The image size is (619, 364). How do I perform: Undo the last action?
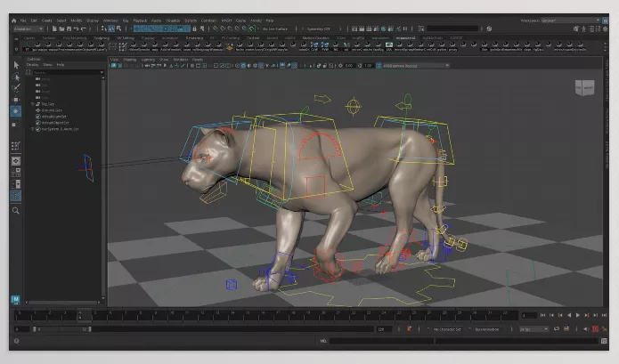click(76, 28)
